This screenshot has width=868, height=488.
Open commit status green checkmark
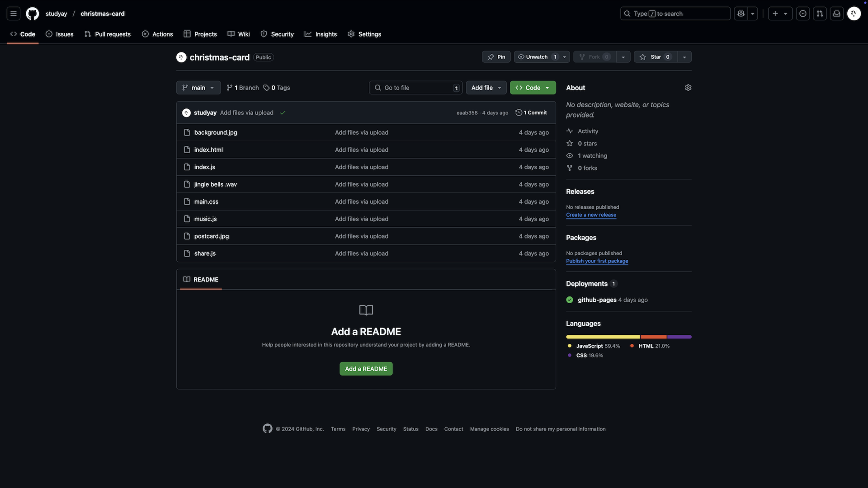283,113
